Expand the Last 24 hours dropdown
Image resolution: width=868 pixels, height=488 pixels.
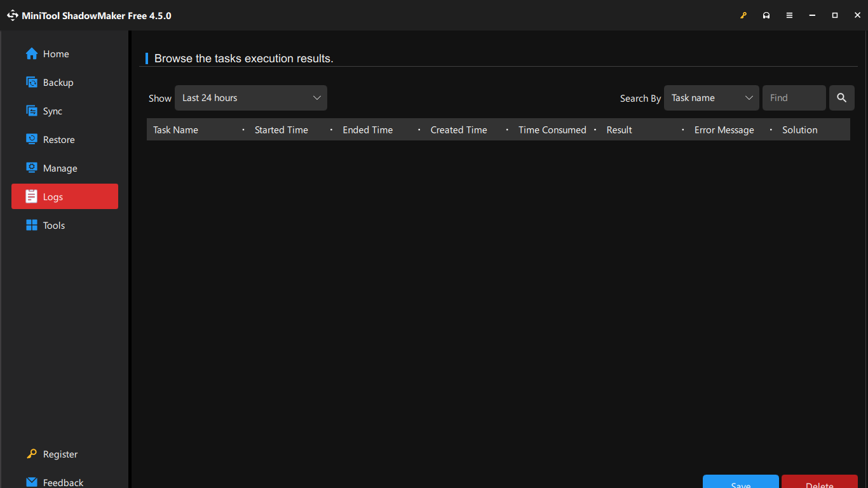coord(251,98)
